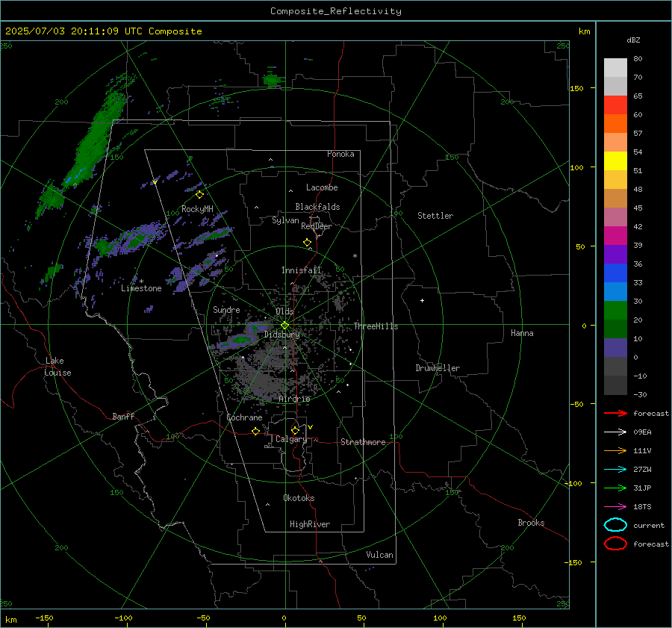
Task: Click the red forecast arrow in legend
Action: (615, 413)
